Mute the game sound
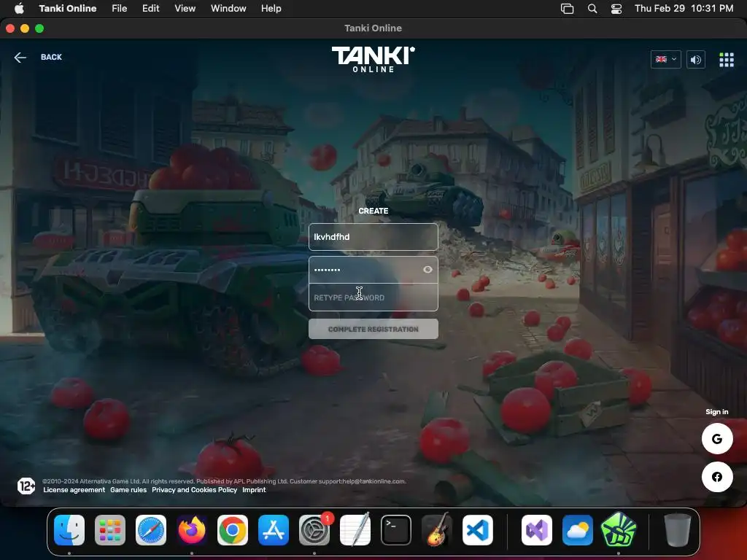Image resolution: width=747 pixels, height=560 pixels. [695, 60]
